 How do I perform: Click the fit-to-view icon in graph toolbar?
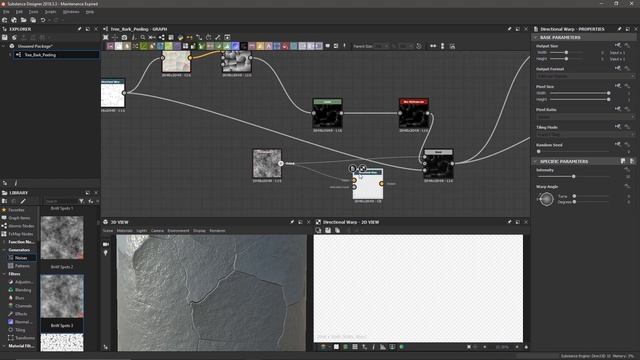[x=106, y=37]
